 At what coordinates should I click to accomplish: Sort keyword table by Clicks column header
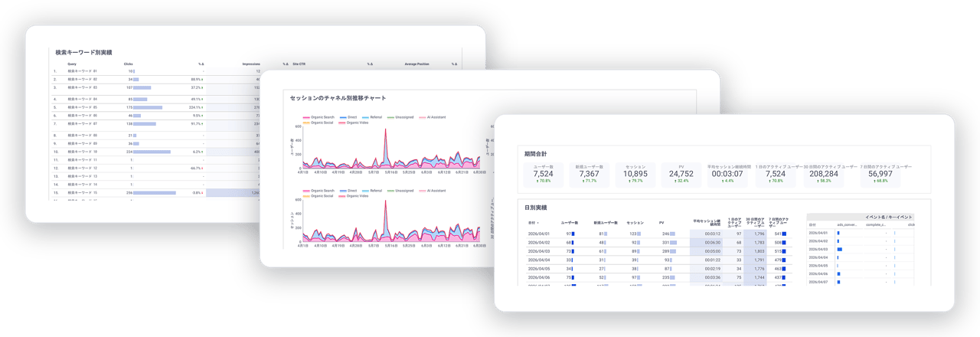pos(129,64)
